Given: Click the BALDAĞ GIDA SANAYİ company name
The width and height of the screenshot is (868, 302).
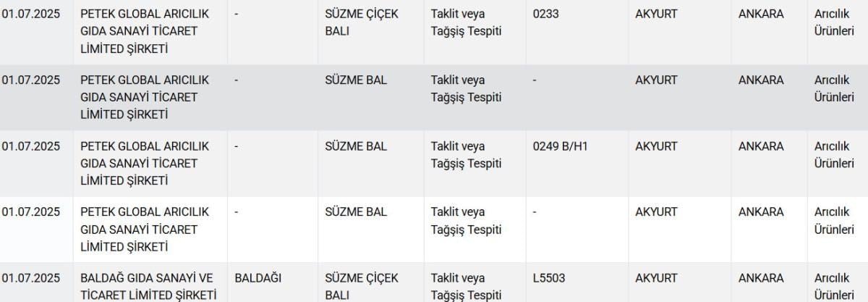Looking at the screenshot, I should pyautogui.click(x=148, y=286).
